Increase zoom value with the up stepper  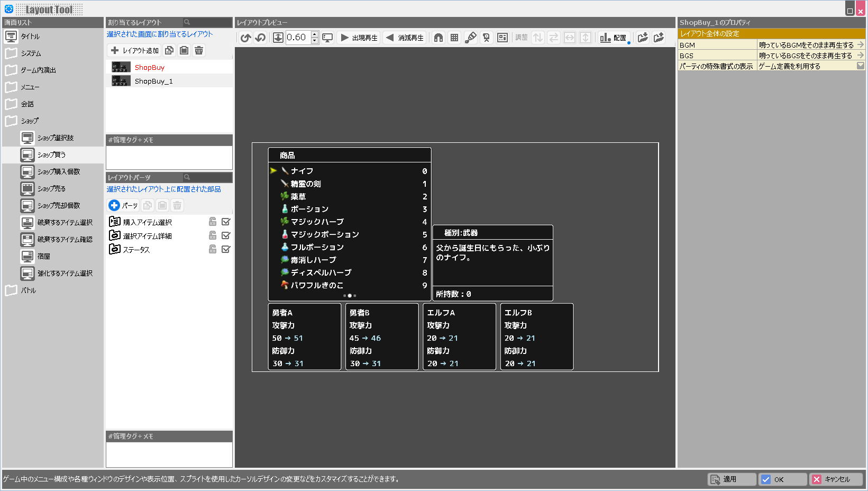point(315,34)
